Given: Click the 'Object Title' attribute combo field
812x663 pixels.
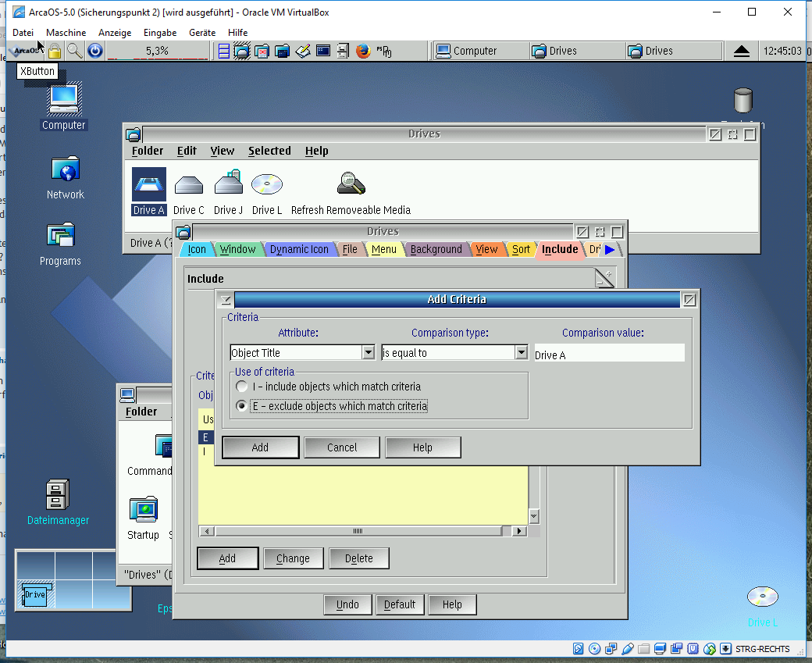Looking at the screenshot, I should (x=296, y=352).
